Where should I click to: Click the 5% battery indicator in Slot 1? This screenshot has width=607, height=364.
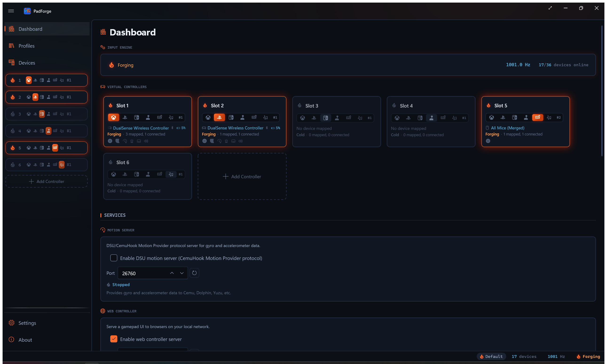pos(181,128)
